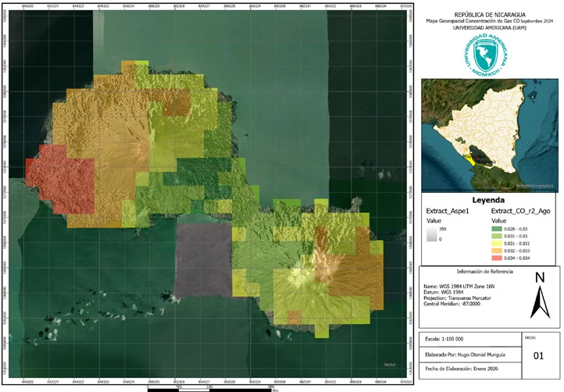Viewport: 564px width, 392px height.
Task: Click the yellow highlighted area in inset map
Action: click(x=469, y=160)
